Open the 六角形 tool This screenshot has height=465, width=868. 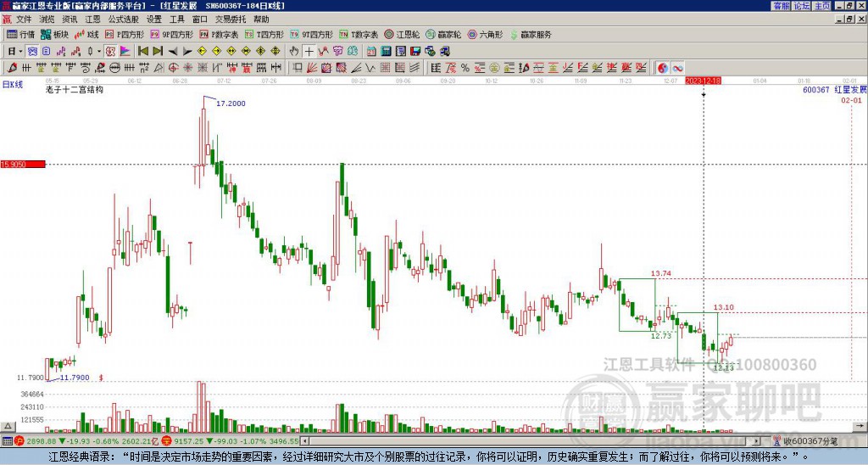coord(486,34)
